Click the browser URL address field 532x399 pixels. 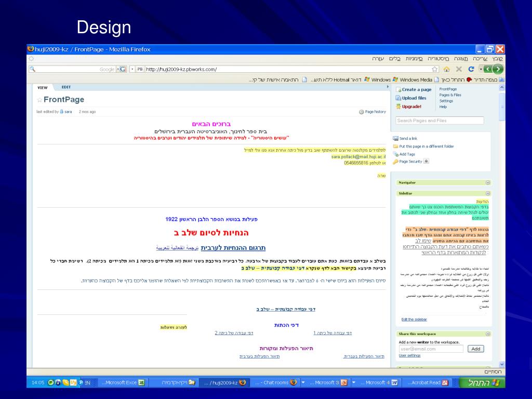(x=287, y=69)
